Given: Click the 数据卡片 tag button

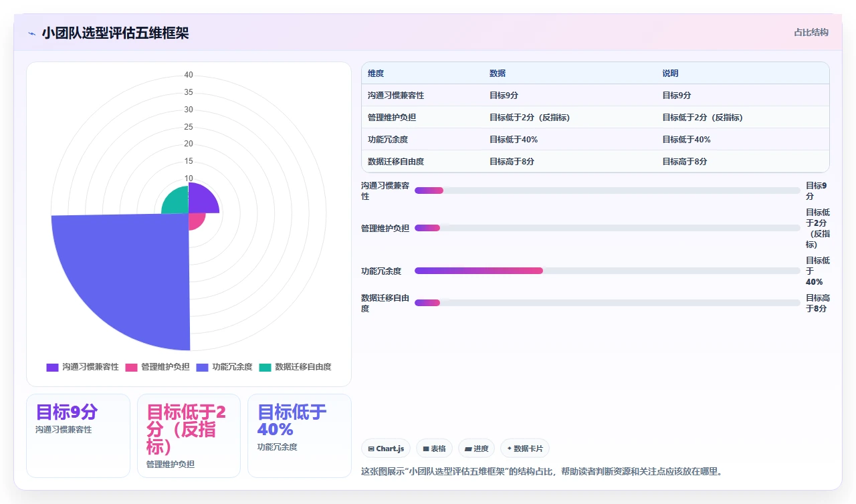Looking at the screenshot, I should pos(525,449).
